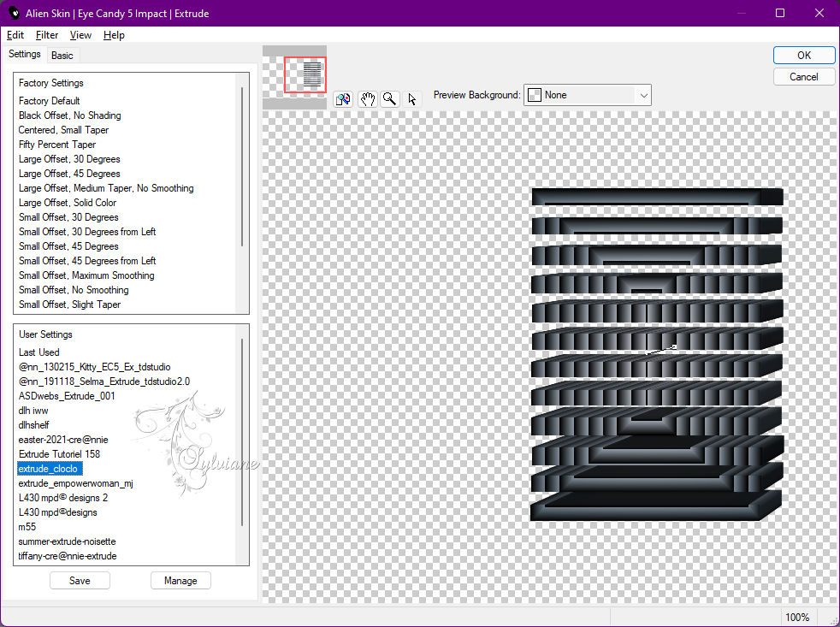Click the navigator preview thumbnail
This screenshot has height=627, width=840.
[294, 78]
